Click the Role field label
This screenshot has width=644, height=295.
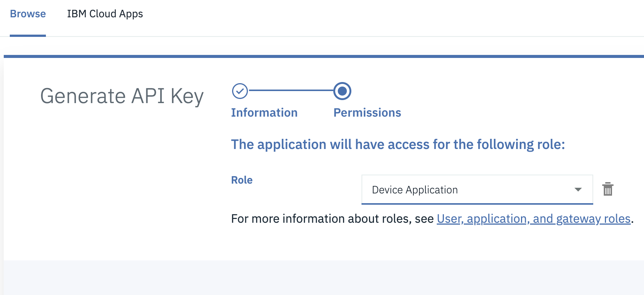click(x=242, y=180)
